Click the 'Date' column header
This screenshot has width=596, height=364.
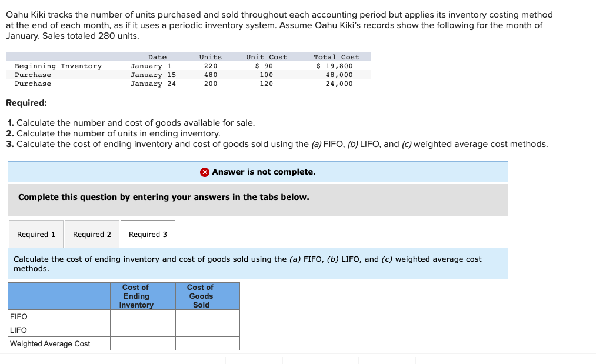(157, 57)
